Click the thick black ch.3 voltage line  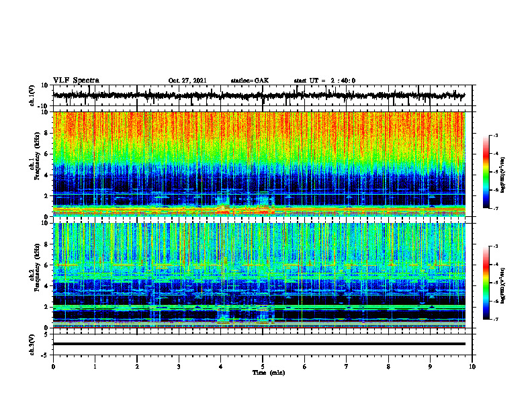[259, 344]
